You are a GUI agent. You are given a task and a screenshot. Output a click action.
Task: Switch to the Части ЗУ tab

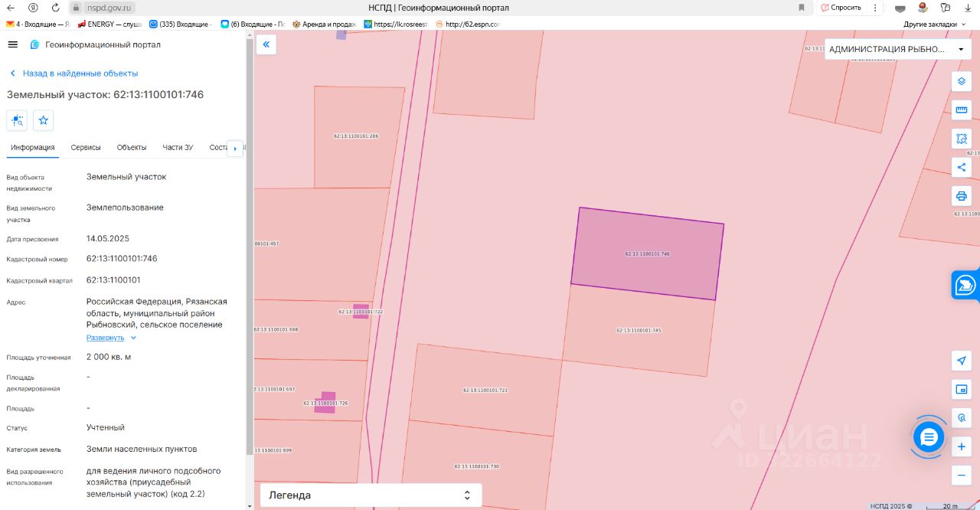point(178,148)
